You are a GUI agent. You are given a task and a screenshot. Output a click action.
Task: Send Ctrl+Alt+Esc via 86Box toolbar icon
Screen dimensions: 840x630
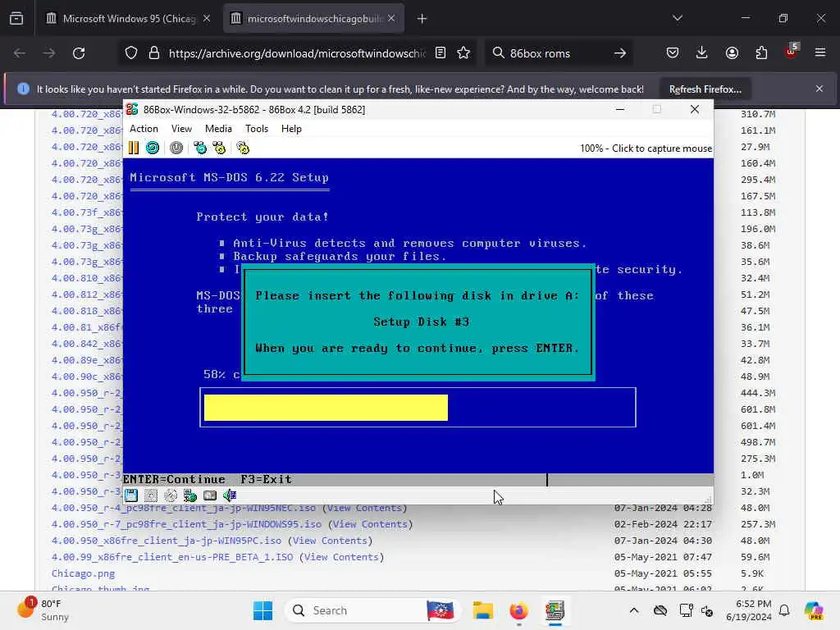(x=219, y=148)
